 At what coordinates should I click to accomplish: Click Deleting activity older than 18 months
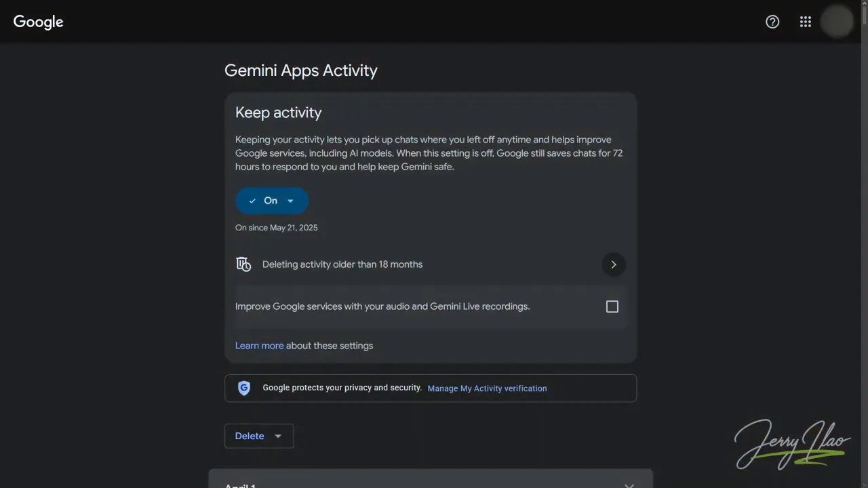[342, 264]
